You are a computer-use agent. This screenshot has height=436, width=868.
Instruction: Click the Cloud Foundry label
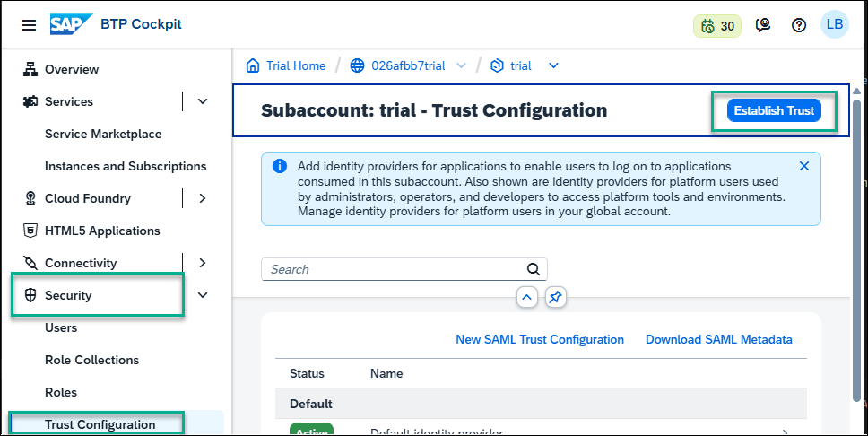[88, 198]
